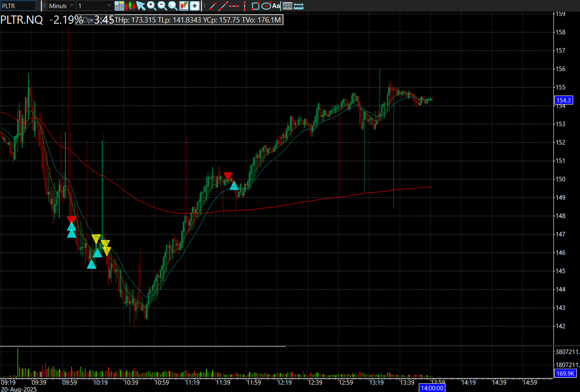The image size is (580, 392).
Task: Open the interval value 1 dropdown
Action: (x=95, y=6)
